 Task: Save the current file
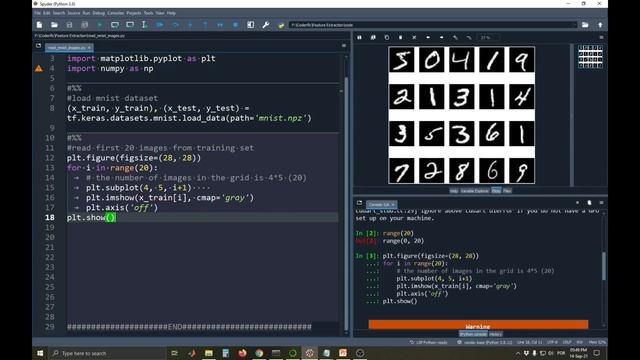click(x=69, y=25)
